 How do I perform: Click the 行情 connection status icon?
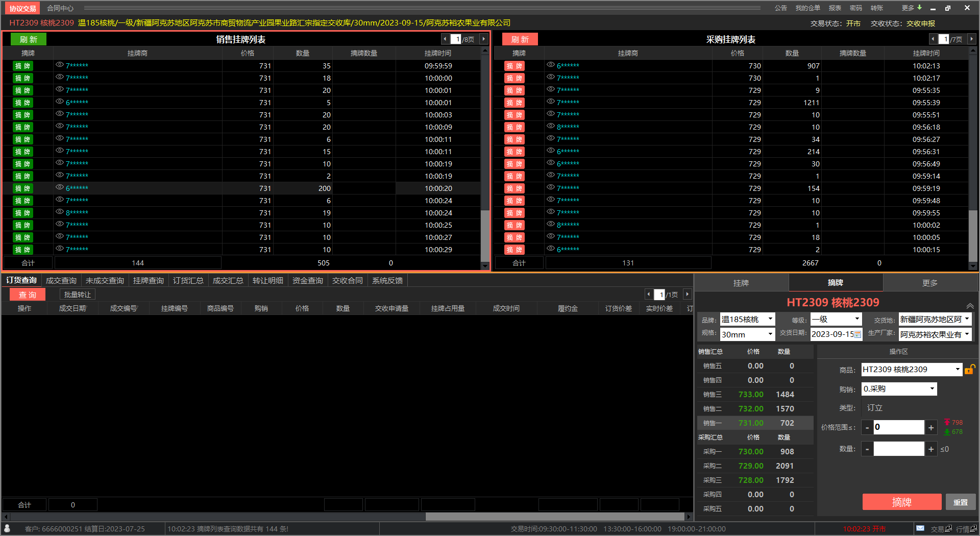974,529
